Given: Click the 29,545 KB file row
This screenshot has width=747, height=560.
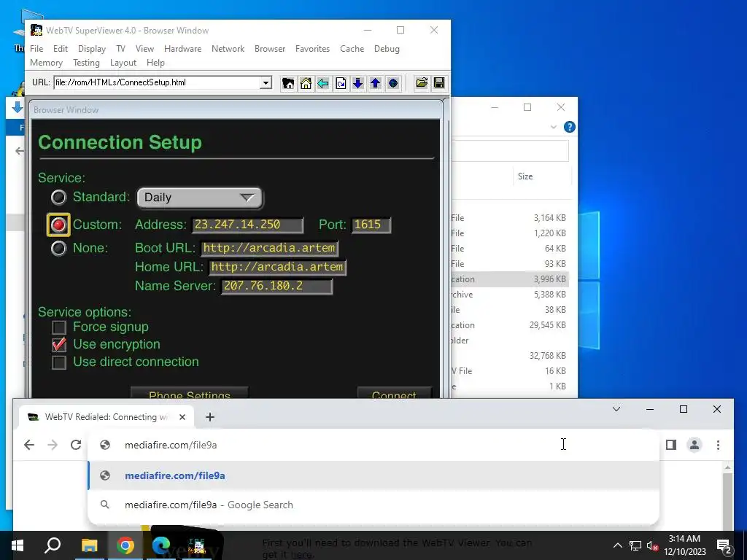Looking at the screenshot, I should [x=510, y=324].
